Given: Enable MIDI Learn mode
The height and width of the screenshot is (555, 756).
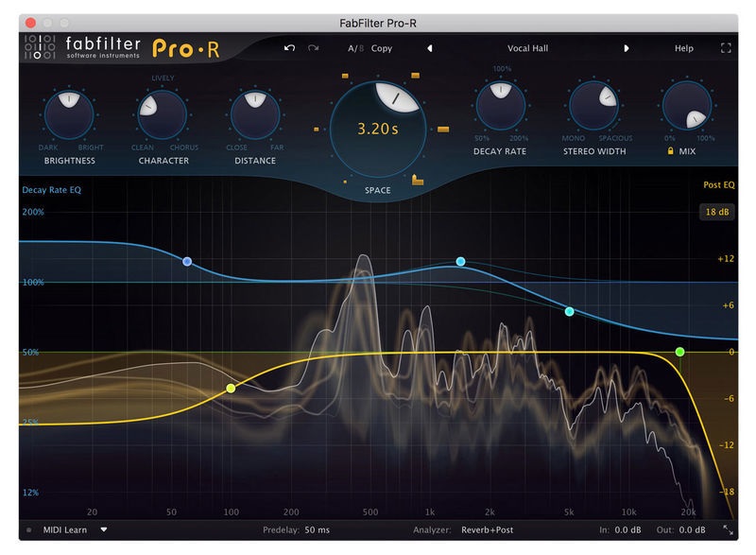Looking at the screenshot, I should 64,530.
